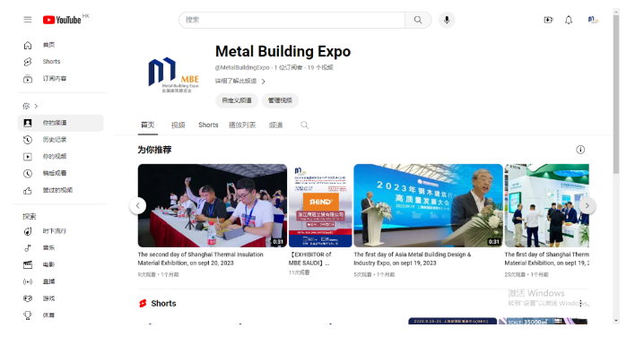The image size is (644, 354).
Task: Open the notifications bell
Action: [569, 20]
